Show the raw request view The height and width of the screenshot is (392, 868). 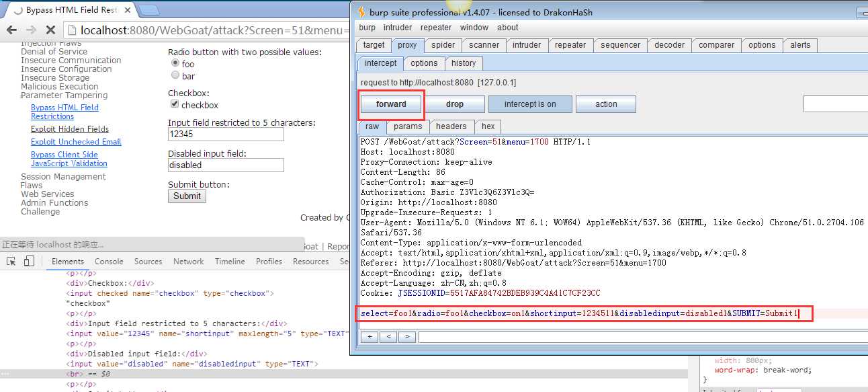click(372, 126)
